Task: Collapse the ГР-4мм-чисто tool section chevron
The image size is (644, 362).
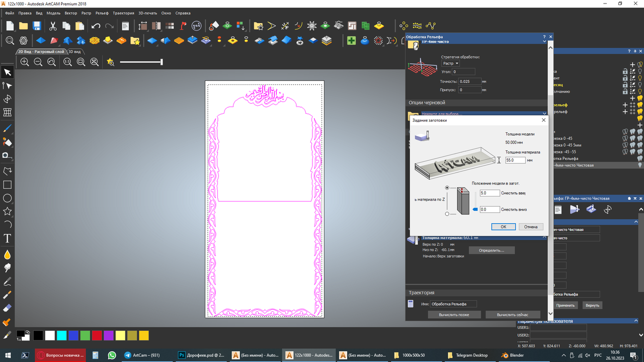Action: pos(544,42)
